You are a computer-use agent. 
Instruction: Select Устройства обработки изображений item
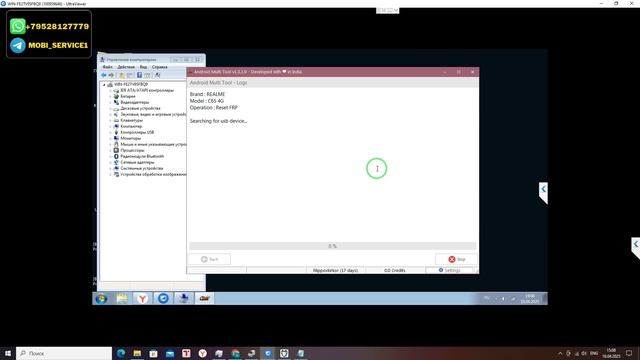pos(153,174)
